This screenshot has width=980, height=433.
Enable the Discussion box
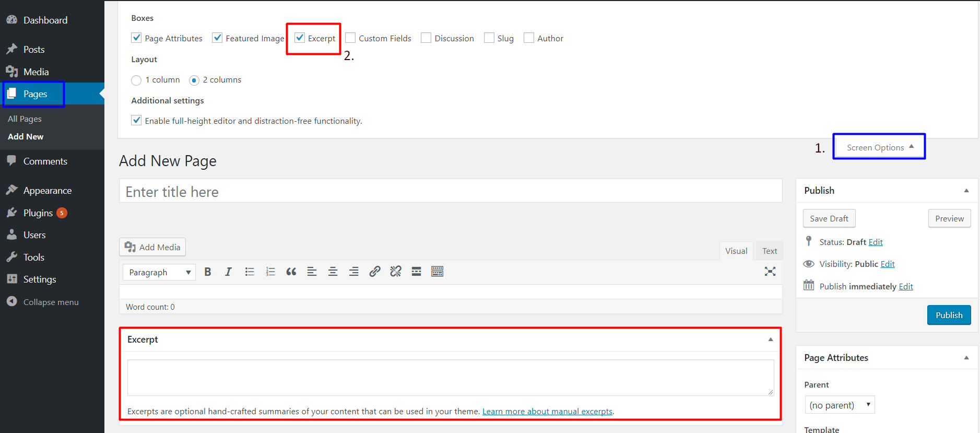coord(426,38)
